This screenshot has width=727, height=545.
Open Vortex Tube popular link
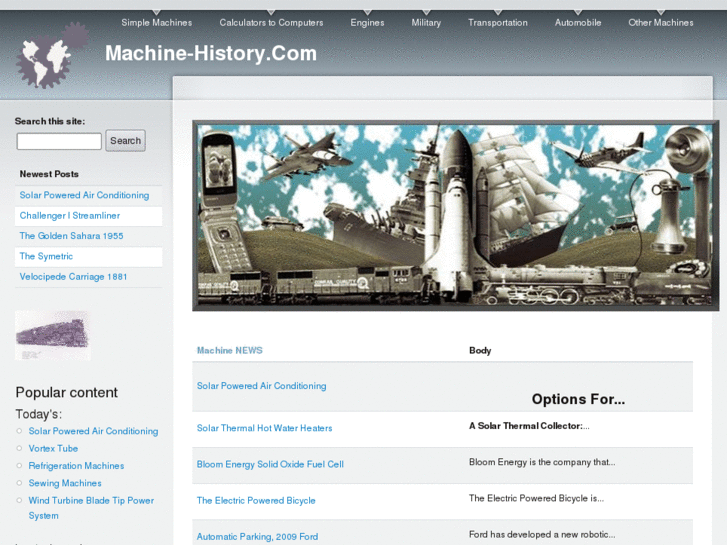click(x=53, y=449)
